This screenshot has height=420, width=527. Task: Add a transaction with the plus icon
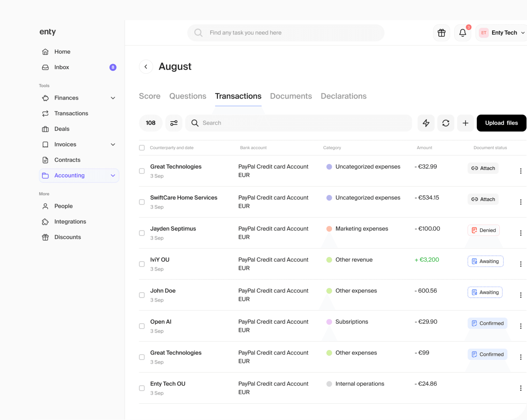coord(466,123)
